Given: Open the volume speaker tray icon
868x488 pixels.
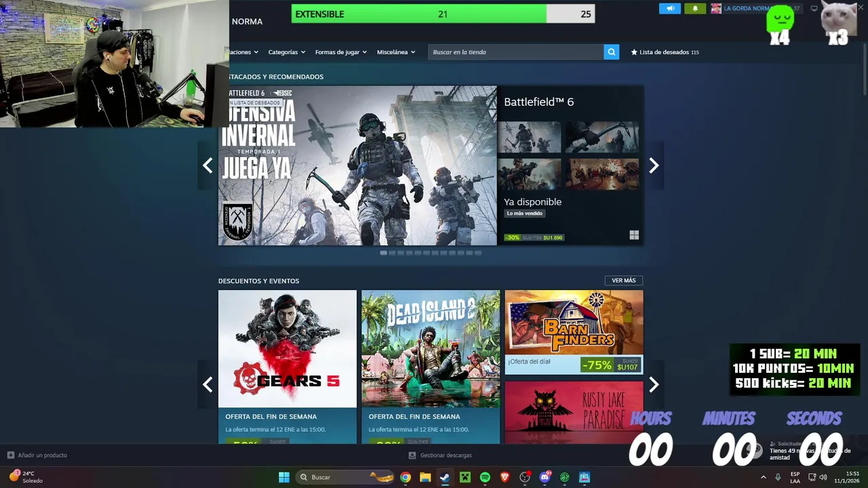Looking at the screenshot, I should point(823,477).
